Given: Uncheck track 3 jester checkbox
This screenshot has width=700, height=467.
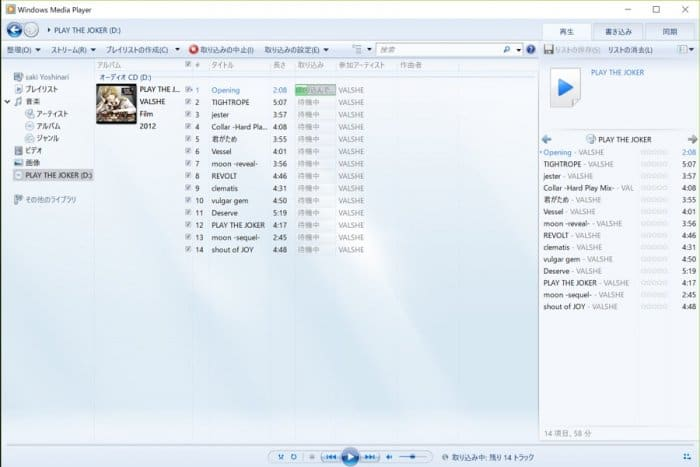Looking at the screenshot, I should point(188,114).
